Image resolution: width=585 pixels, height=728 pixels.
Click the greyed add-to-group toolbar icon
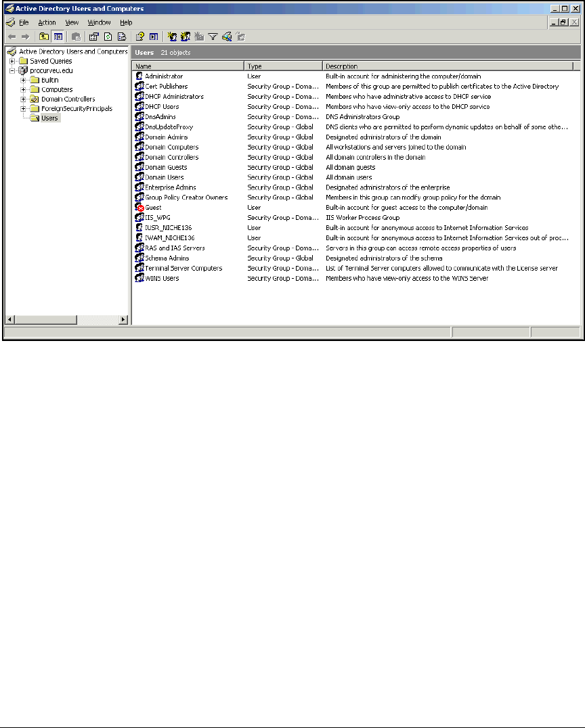[x=240, y=37]
